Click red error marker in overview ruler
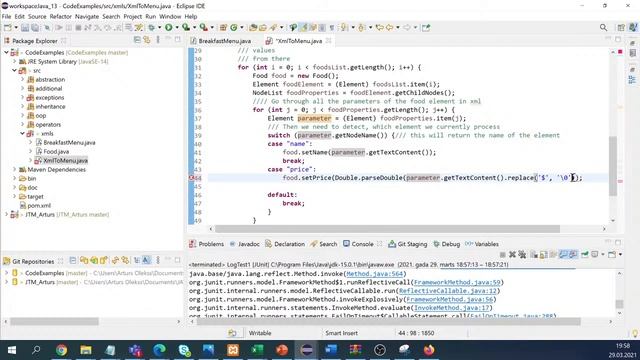 [620, 52]
